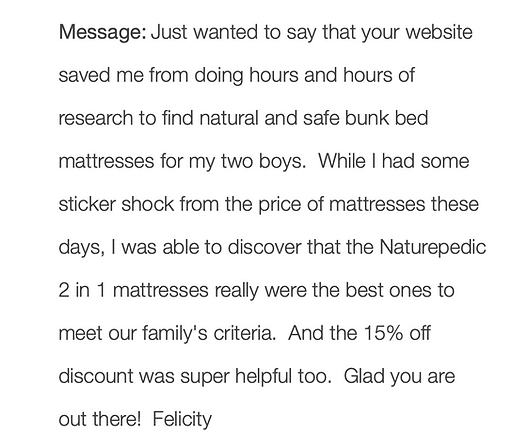Click the word "saved" on second line
The image size is (511, 433).
(84, 75)
